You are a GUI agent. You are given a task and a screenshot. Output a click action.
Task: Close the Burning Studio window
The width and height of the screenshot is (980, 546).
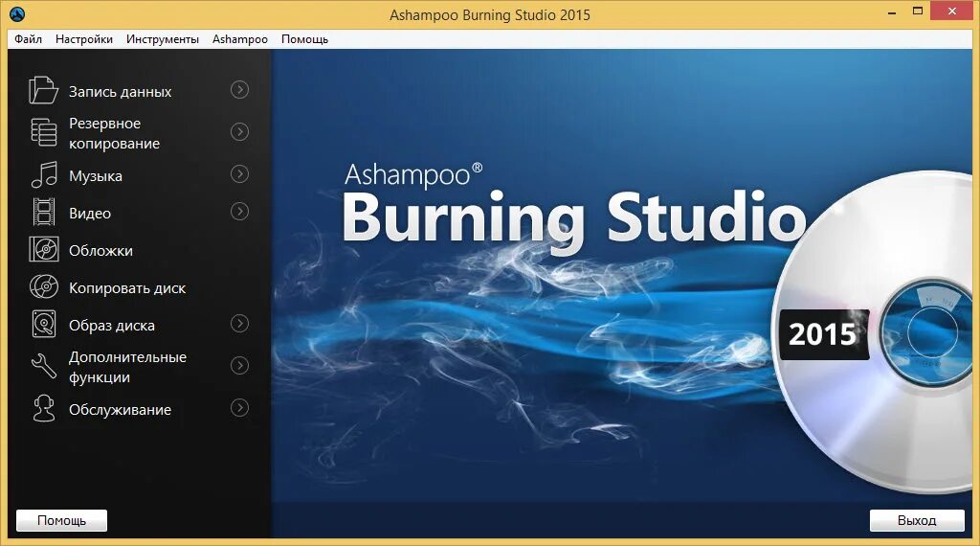(952, 11)
